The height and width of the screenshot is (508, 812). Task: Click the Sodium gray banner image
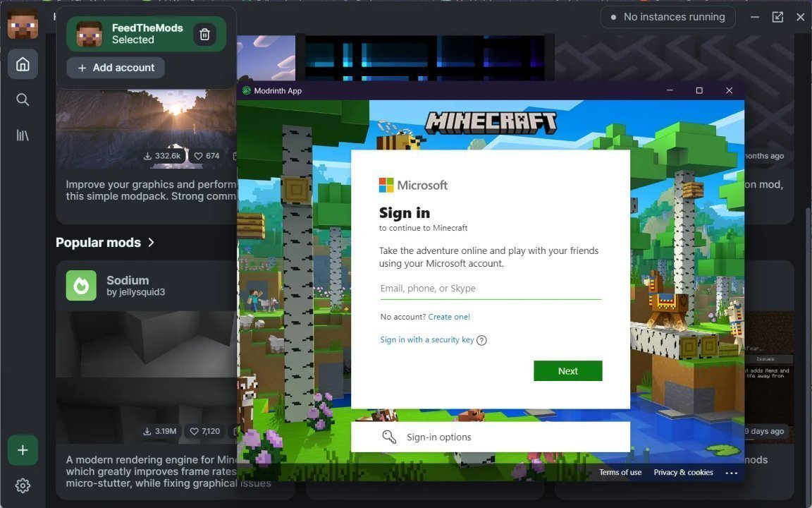147,377
